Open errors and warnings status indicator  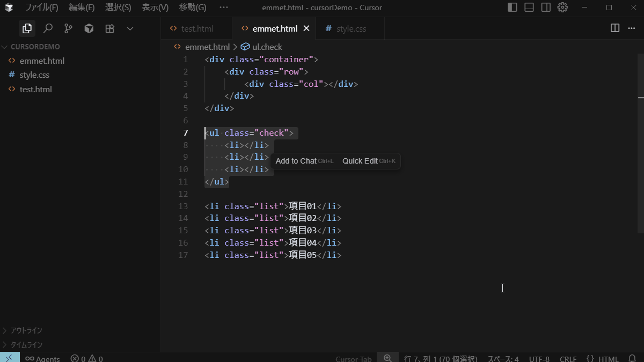pos(86,358)
